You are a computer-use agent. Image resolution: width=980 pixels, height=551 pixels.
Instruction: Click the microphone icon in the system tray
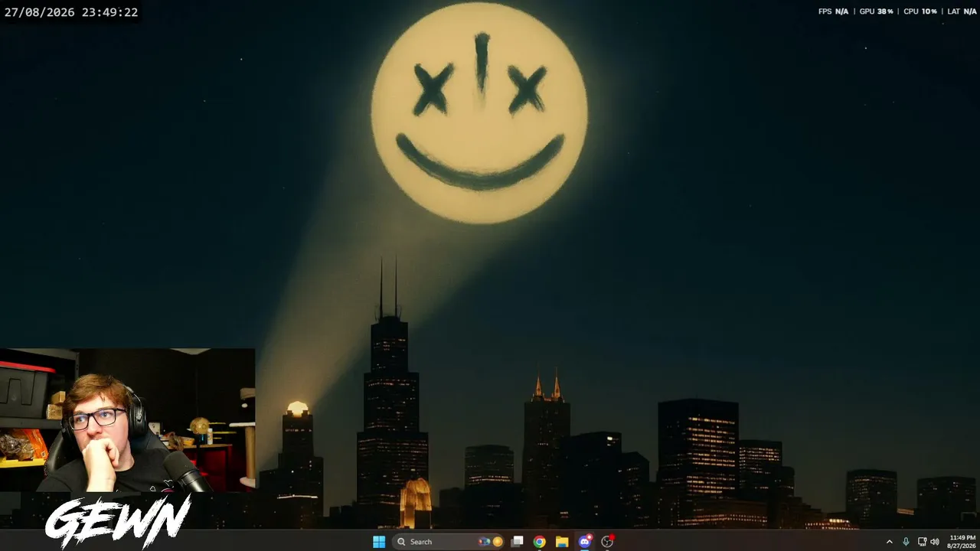(906, 542)
